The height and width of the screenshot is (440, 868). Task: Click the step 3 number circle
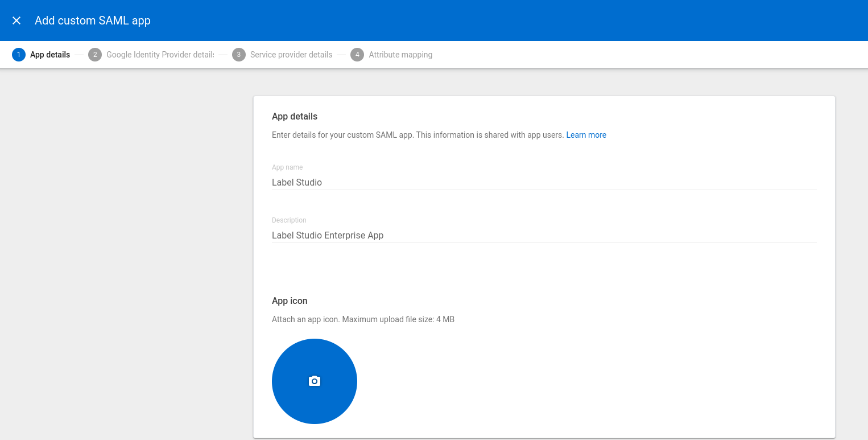(239, 55)
